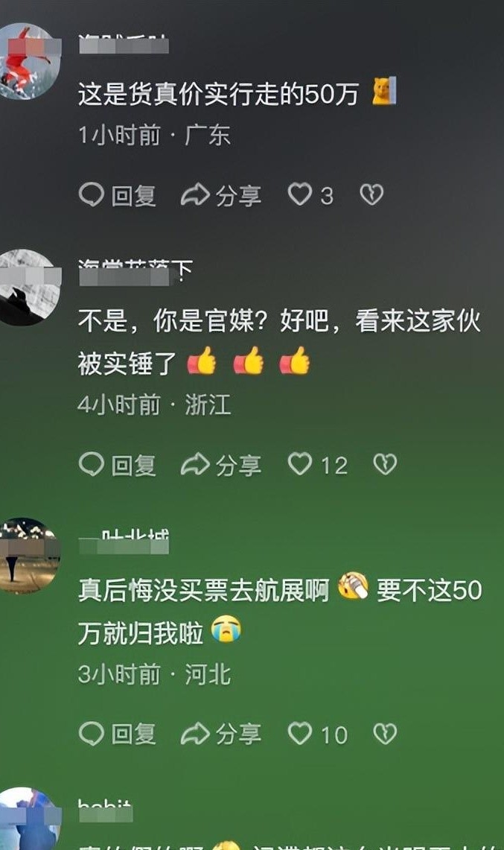Dislike the comment posted 1小时前
Image resolution: width=504 pixels, height=850 pixels.
point(371,194)
